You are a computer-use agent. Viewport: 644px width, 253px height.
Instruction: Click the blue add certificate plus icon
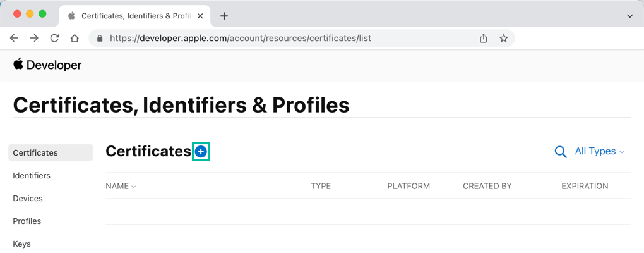pyautogui.click(x=201, y=152)
